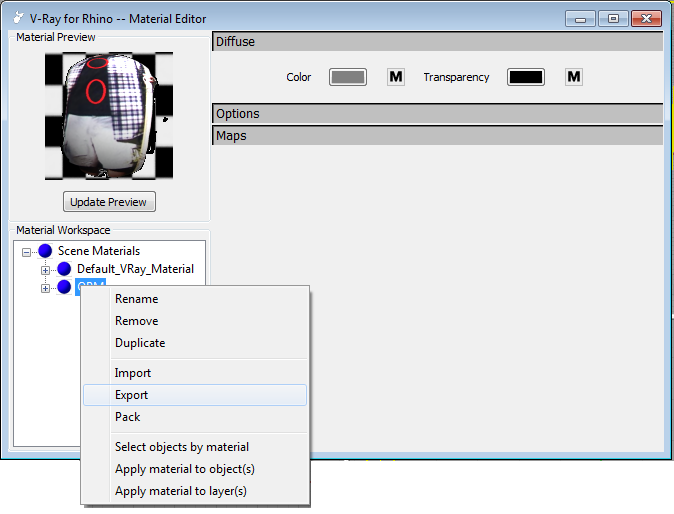Click the blue sphere icon beside Default_VRay_Material
Viewport: 674px width, 514px height.
coord(64,269)
